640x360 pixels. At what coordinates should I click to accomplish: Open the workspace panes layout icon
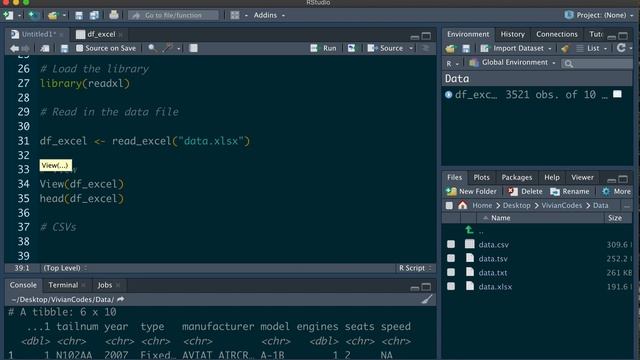tap(235, 16)
